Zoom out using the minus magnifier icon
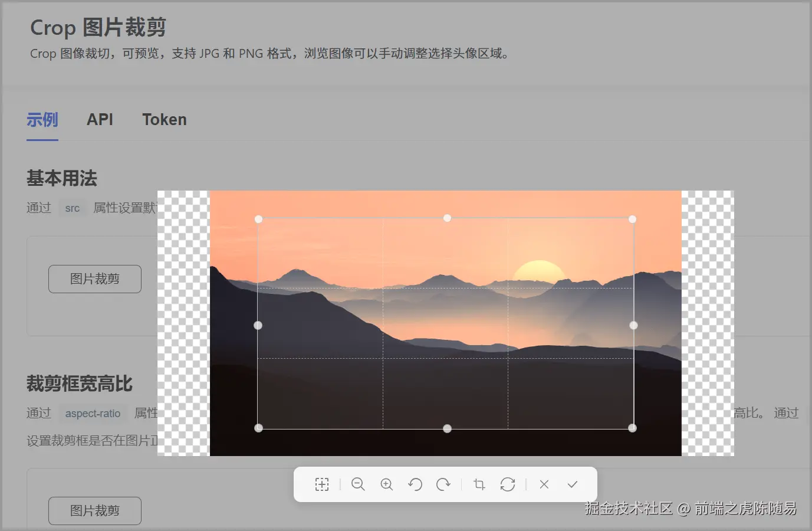Screen dimensions: 812x531 click(x=358, y=484)
